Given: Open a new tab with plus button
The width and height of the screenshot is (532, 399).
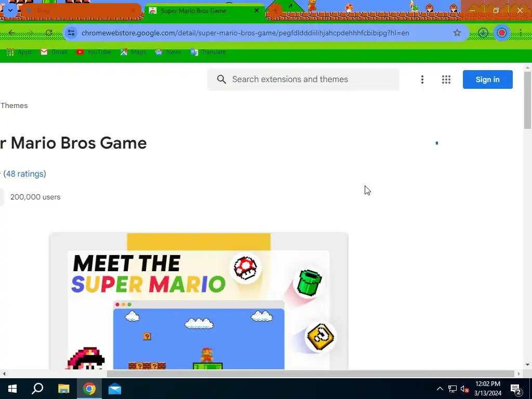Looking at the screenshot, I should pyautogui.click(x=275, y=11).
